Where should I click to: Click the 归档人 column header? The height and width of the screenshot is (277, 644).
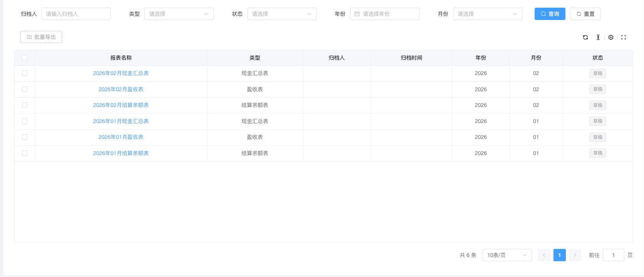[337, 58]
